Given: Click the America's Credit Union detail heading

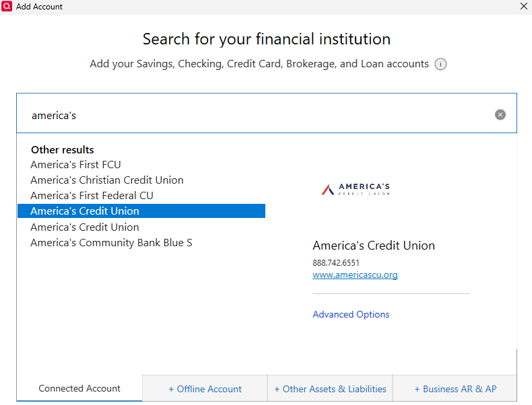Looking at the screenshot, I should click(x=374, y=246).
